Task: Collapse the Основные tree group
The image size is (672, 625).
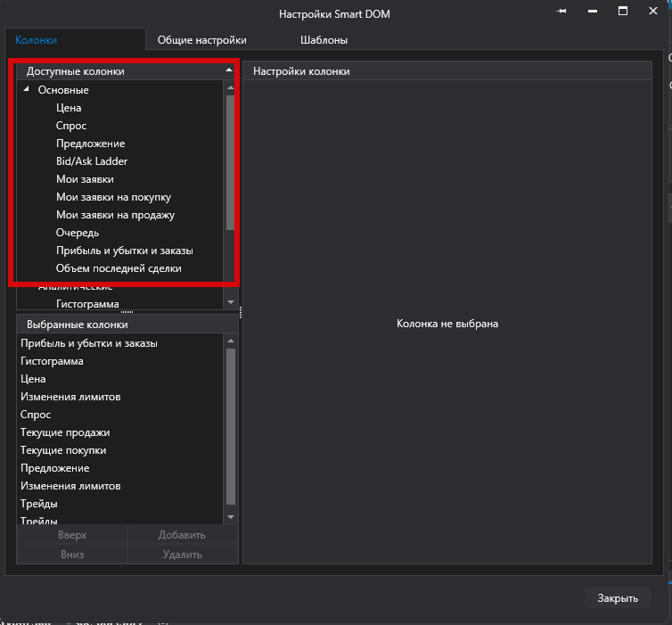Action: [27, 89]
